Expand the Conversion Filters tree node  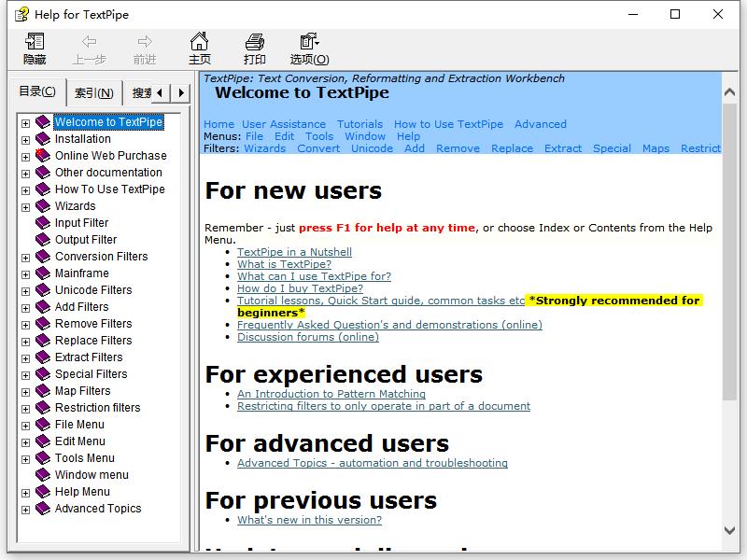click(25, 258)
